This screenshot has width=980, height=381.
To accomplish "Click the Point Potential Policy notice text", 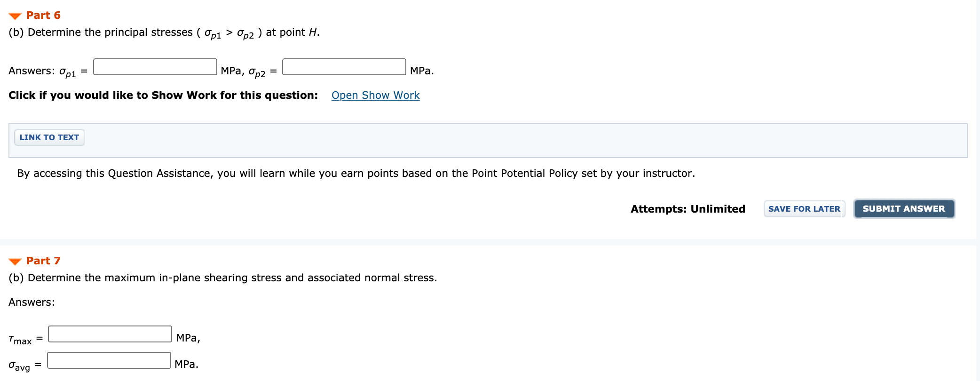I will tap(356, 174).
